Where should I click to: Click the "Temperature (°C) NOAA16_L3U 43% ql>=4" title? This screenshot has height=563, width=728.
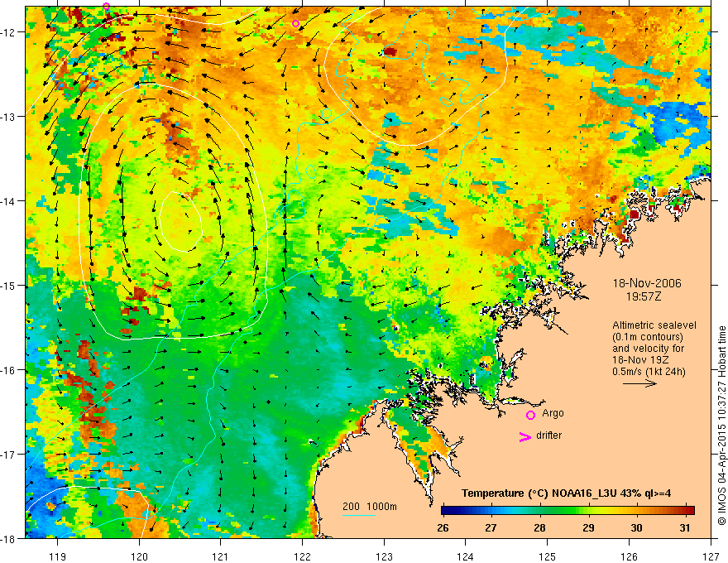point(566,493)
